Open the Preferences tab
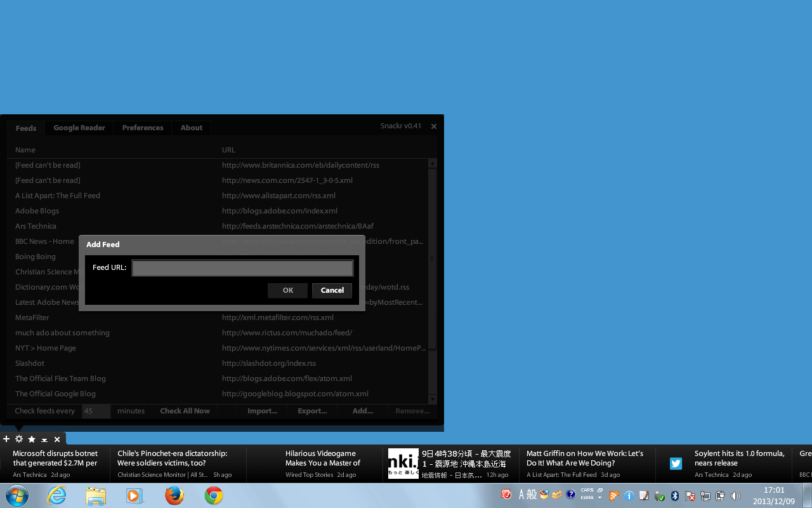Screen dimensions: 812x508 (x=143, y=128)
